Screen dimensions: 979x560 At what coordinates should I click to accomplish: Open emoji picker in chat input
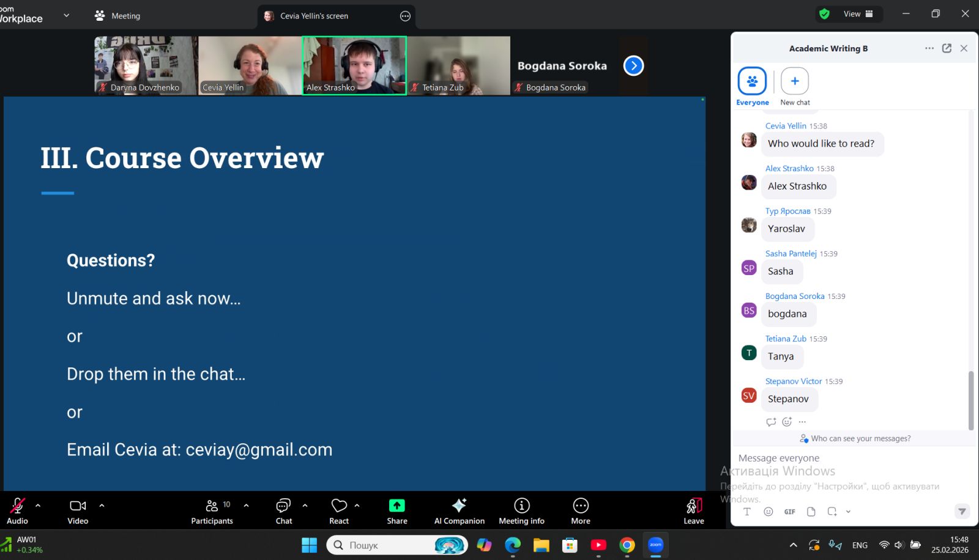(x=769, y=512)
